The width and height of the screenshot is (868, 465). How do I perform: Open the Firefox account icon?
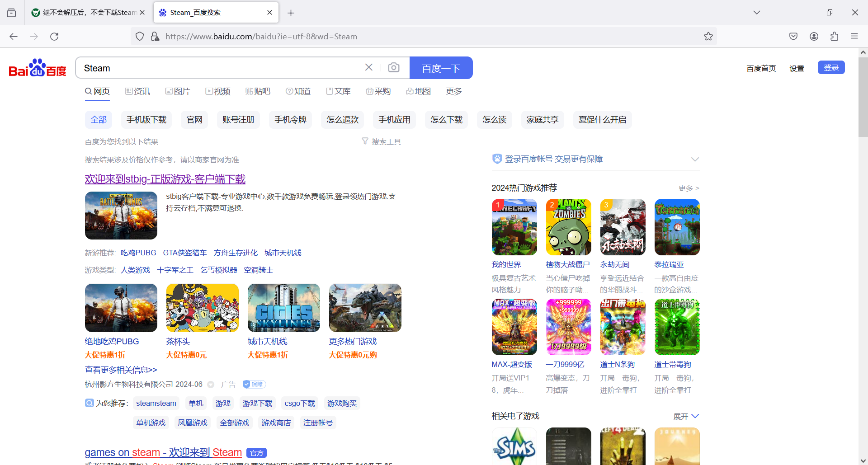[814, 37]
